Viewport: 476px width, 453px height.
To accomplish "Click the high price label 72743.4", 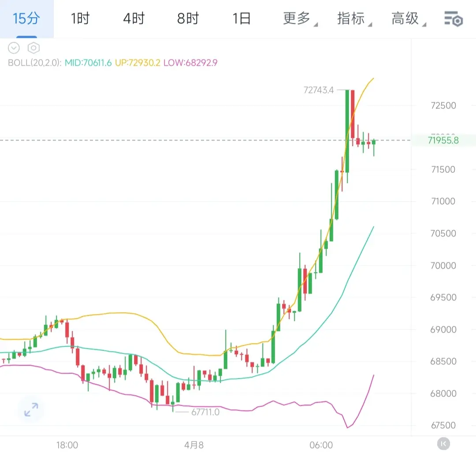I will tap(319, 90).
